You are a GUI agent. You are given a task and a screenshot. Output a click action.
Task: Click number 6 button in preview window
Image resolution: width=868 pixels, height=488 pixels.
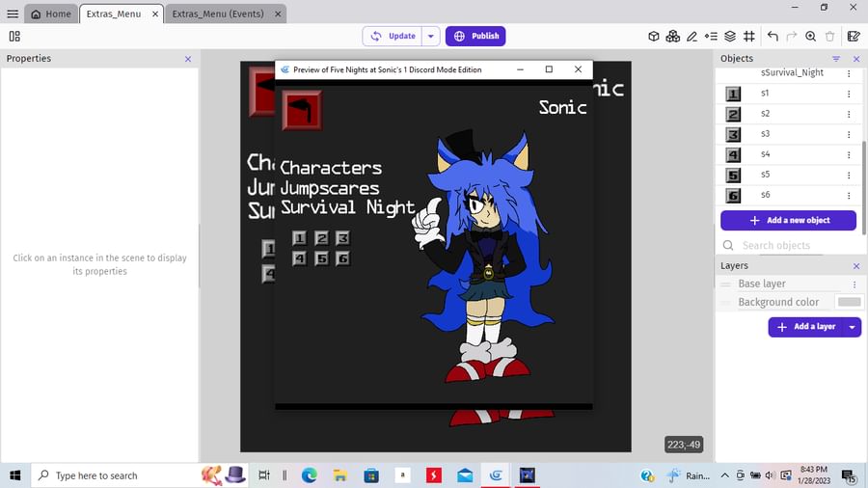(342, 258)
